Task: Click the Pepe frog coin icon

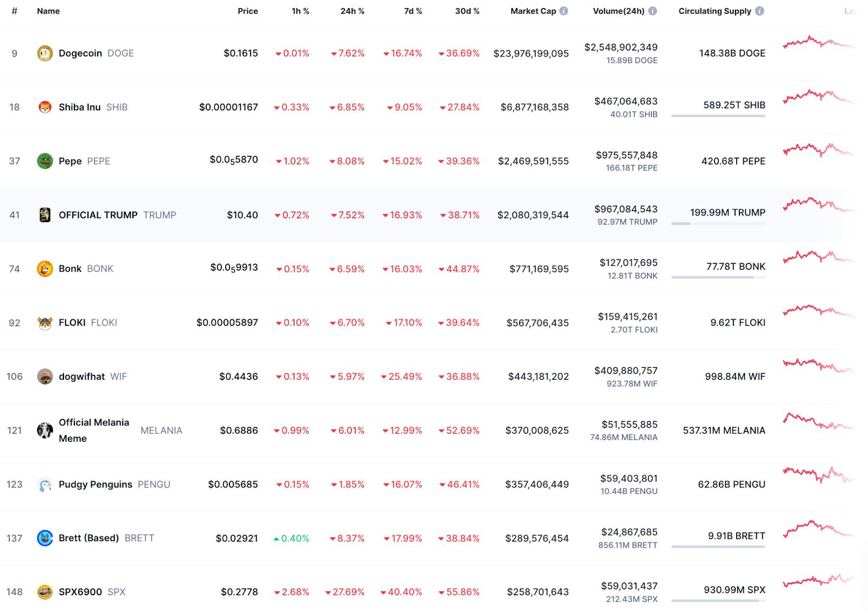Action: click(x=44, y=161)
